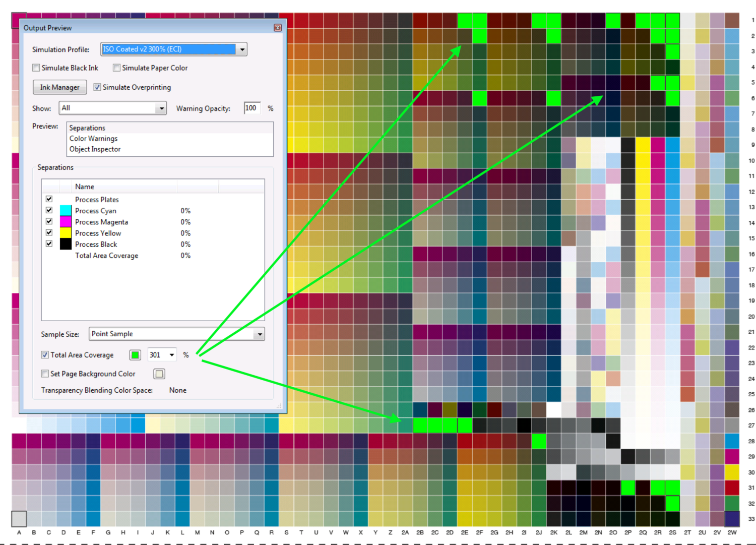Click the Process Black row name
756x545 pixels.
coord(96,244)
